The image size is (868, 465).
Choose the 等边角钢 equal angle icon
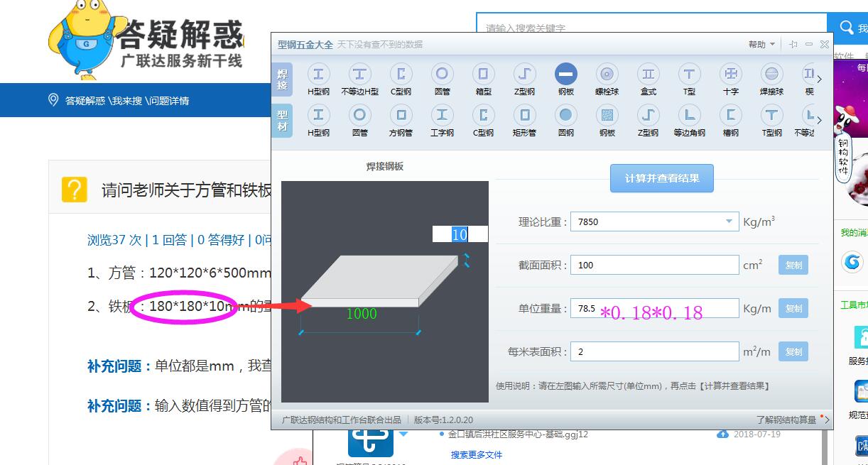(689, 120)
